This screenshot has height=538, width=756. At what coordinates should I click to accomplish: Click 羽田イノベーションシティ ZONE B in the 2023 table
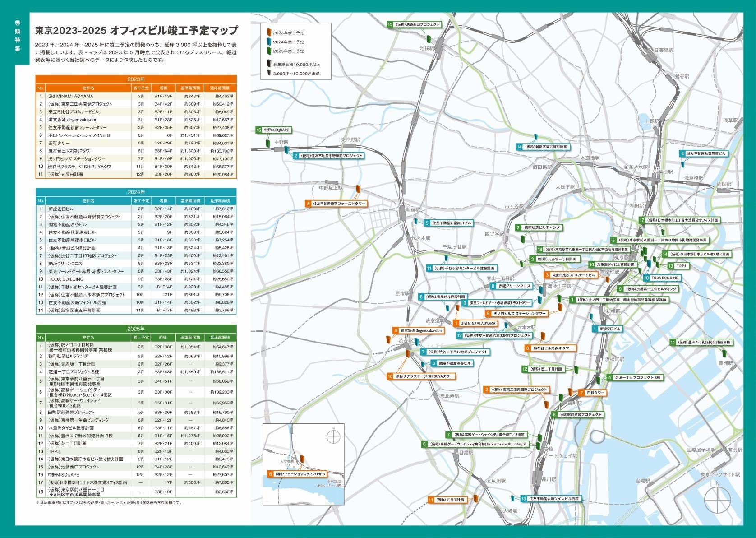coord(79,135)
